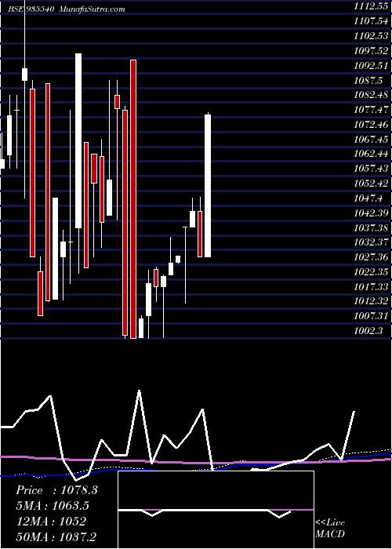Image resolution: width=392 pixels, height=549 pixels.
Task: Click the last tall white candlestick
Action: pos(208,186)
